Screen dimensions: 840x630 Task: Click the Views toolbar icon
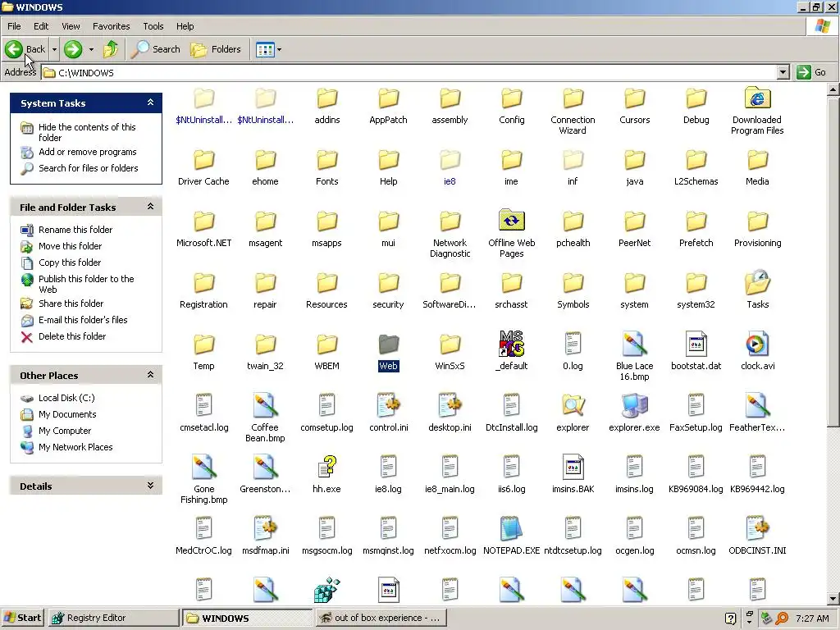coord(265,50)
